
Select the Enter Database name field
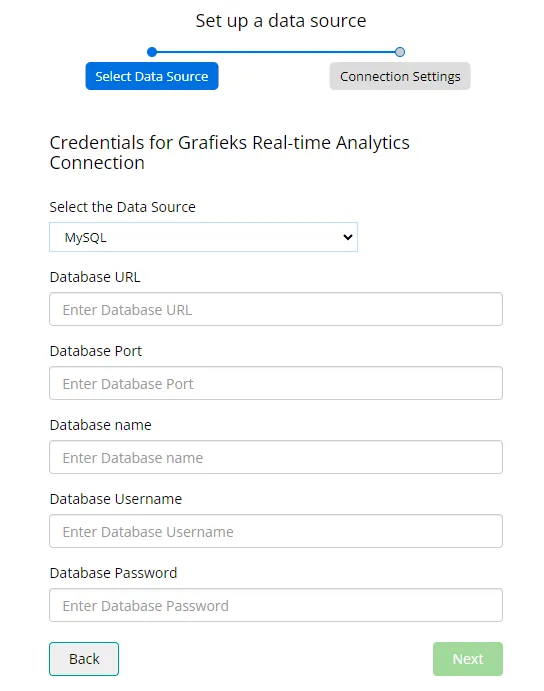pyautogui.click(x=276, y=457)
